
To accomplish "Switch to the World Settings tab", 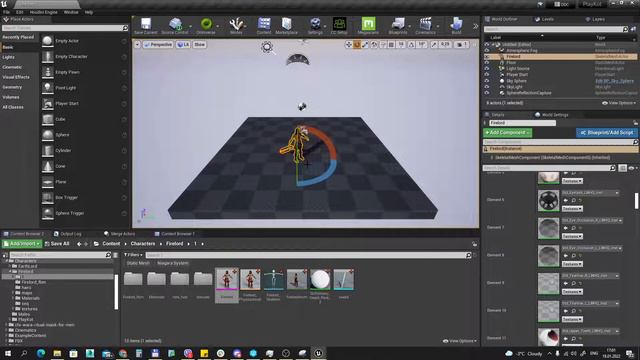I will [x=551, y=115].
